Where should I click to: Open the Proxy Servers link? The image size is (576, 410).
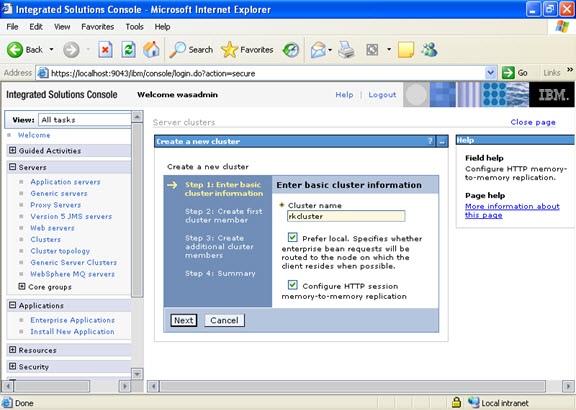pyautogui.click(x=56, y=205)
